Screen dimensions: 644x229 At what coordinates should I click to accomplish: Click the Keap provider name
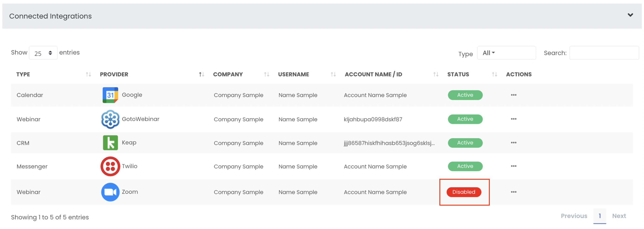[129, 143]
